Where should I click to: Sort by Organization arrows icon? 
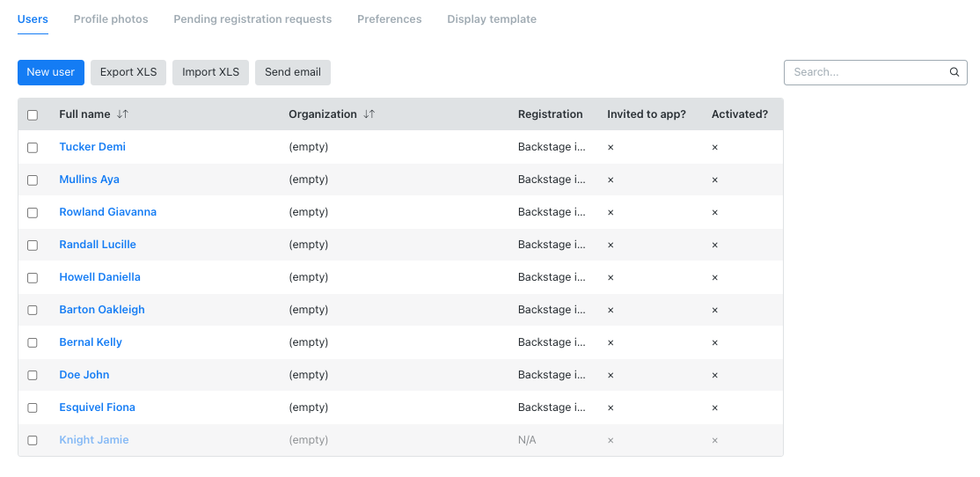click(x=369, y=114)
